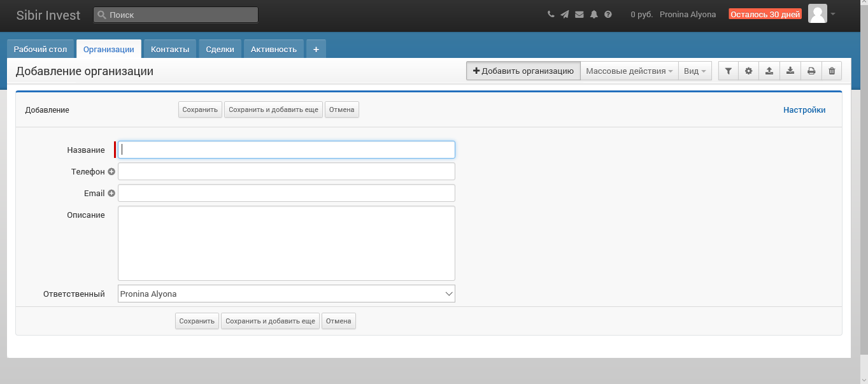Open list settings gear icon
Screen dimensions: 868x384
pyautogui.click(x=749, y=71)
